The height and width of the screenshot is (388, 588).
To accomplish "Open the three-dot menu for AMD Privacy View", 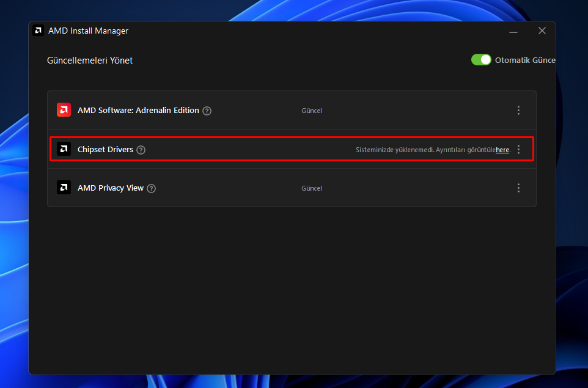I will [x=518, y=188].
